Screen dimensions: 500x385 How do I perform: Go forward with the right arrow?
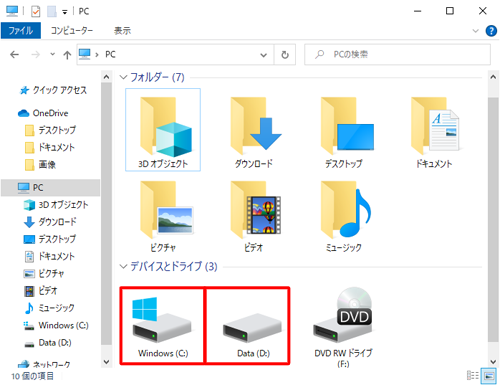35,54
